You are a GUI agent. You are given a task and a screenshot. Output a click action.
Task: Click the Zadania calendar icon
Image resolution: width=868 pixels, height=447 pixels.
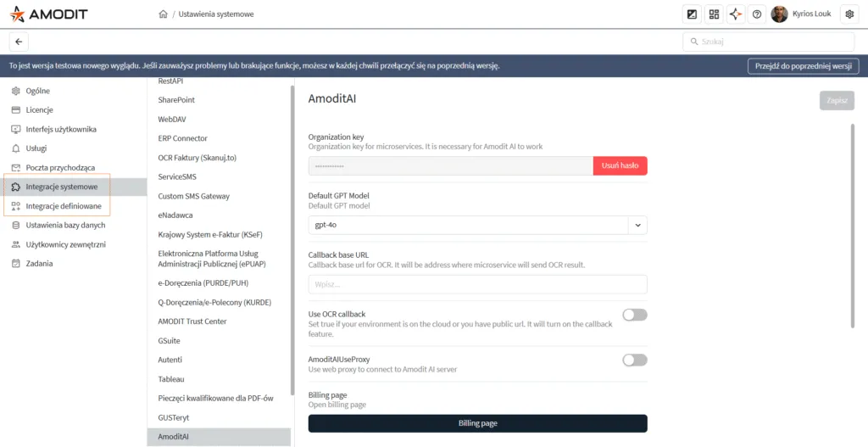point(15,264)
